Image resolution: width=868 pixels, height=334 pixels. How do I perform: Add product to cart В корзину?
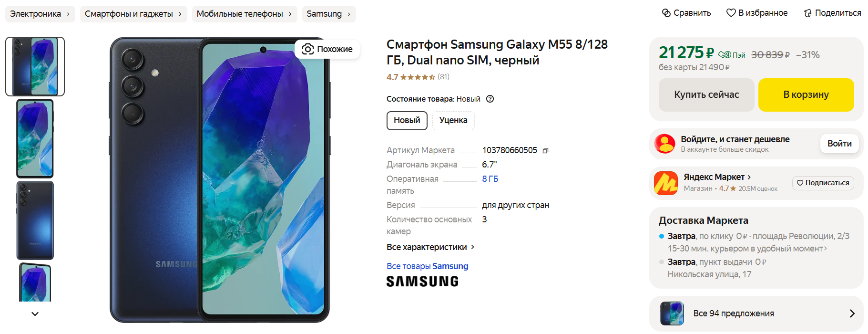tap(806, 94)
